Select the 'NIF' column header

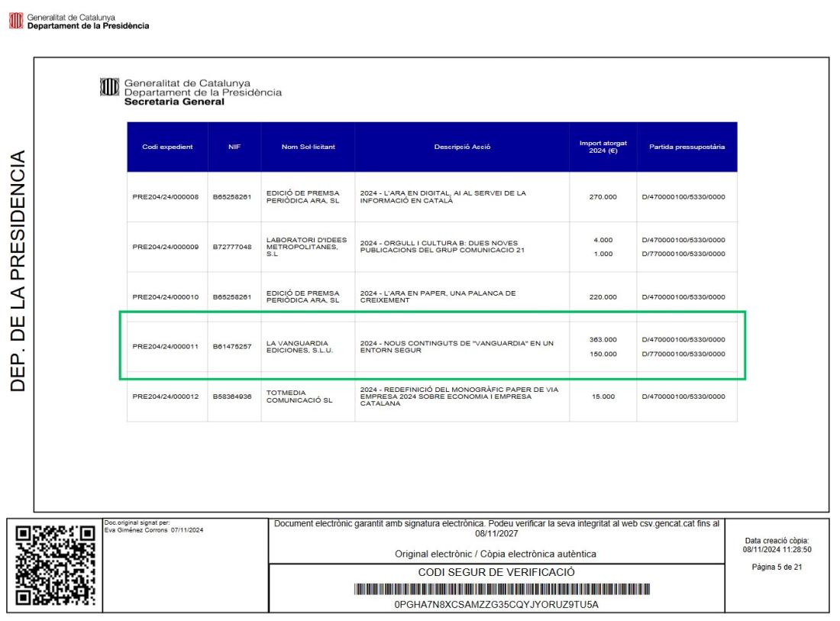tap(234, 147)
